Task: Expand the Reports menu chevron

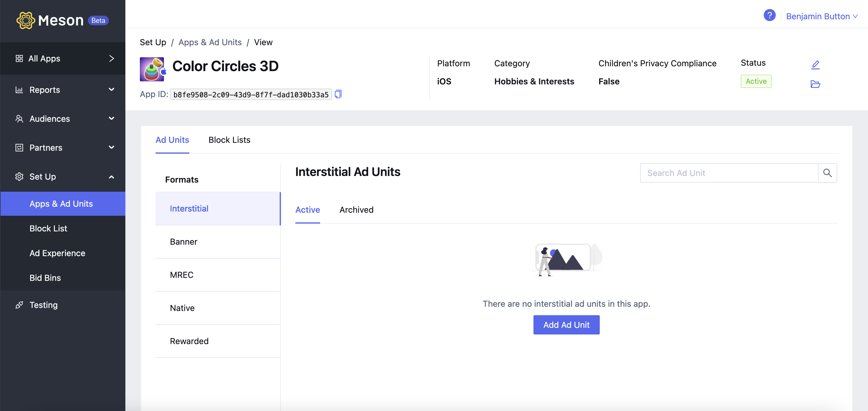Action: (112, 89)
